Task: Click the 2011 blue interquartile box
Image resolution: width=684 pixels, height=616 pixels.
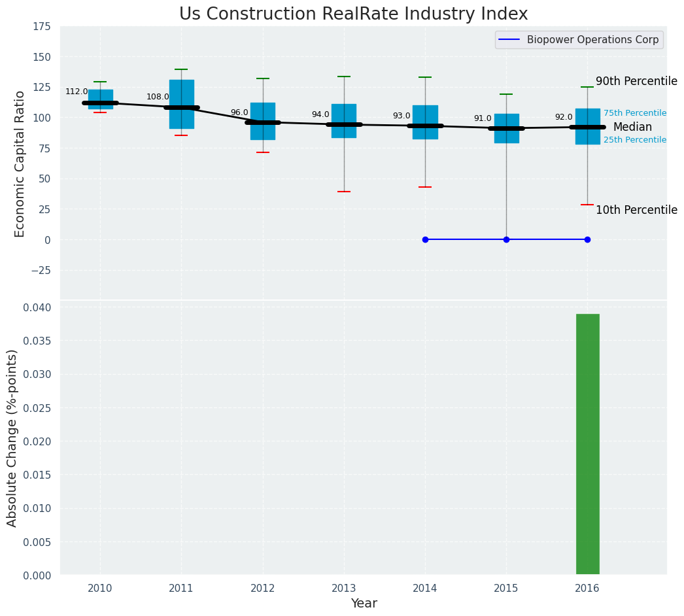Action: click(182, 104)
